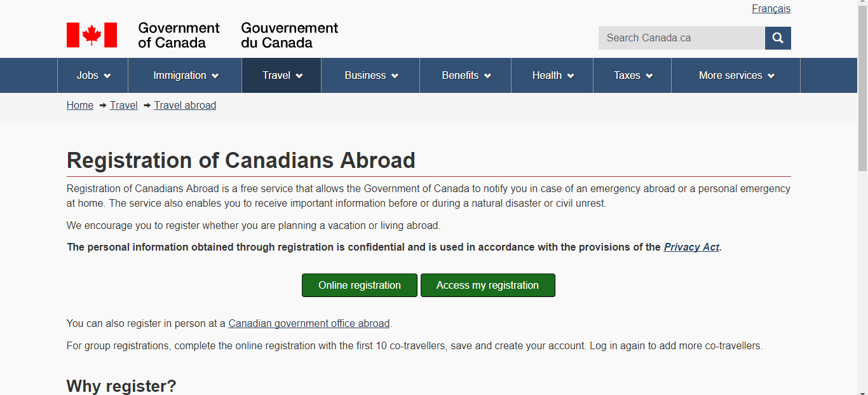This screenshot has height=395, width=868.
Task: Expand the Jobs menu chevron
Action: tap(107, 76)
